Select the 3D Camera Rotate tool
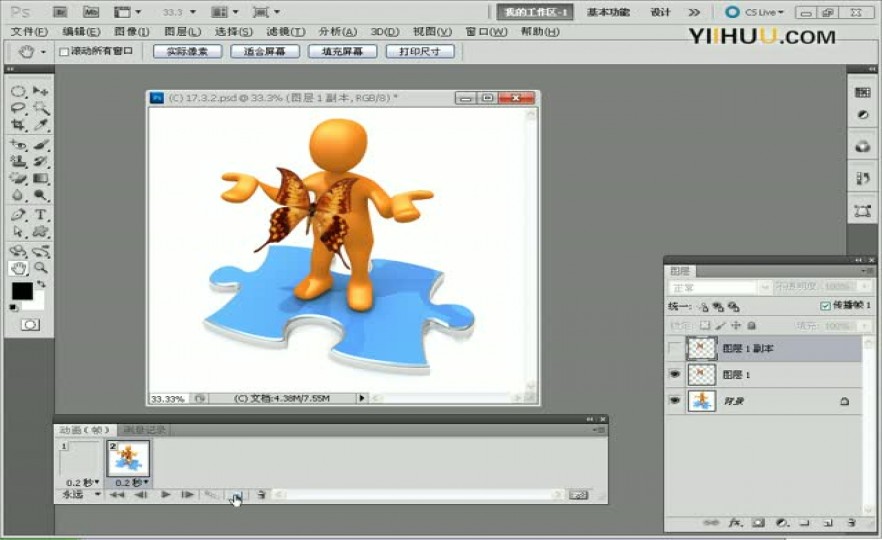This screenshot has height=540, width=882. (x=40, y=251)
